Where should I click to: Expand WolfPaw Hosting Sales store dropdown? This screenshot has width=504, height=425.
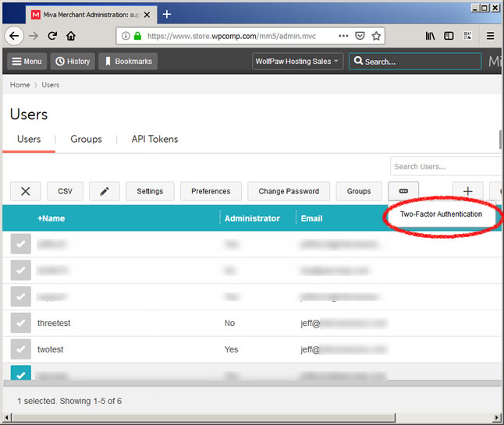coord(299,62)
